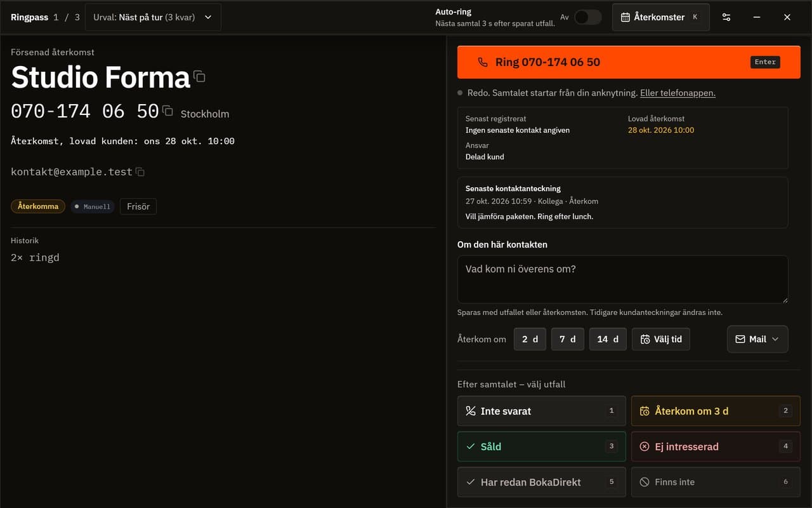Set callback in 2 d
The image size is (812, 508).
pos(530,339)
